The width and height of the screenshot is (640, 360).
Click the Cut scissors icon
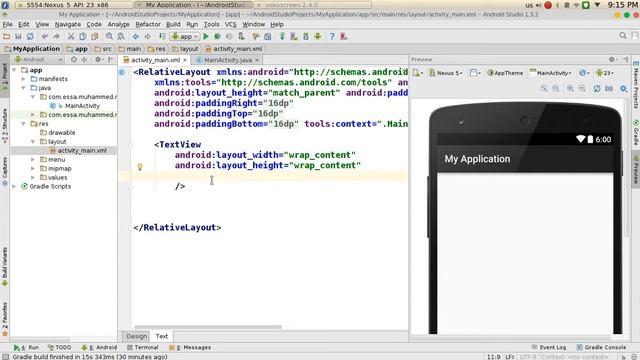point(71,36)
